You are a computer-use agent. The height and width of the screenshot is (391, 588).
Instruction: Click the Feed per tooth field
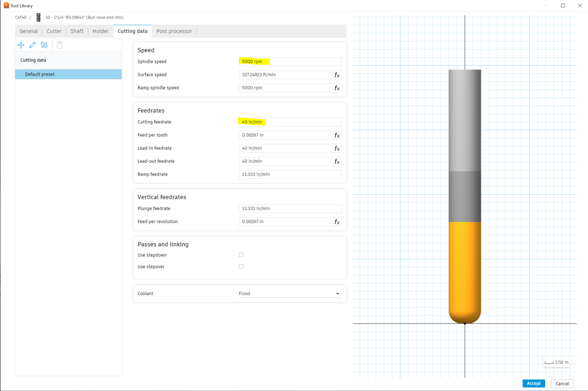pyautogui.click(x=290, y=135)
